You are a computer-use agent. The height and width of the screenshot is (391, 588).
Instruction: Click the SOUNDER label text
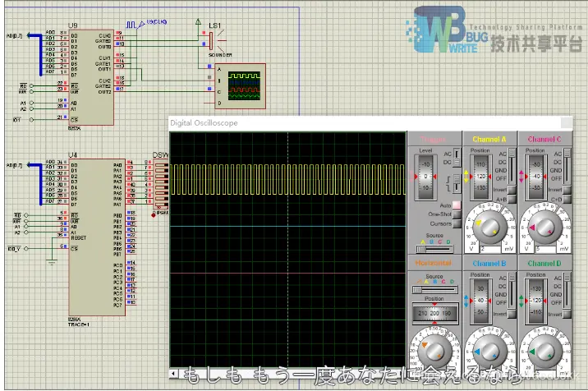(220, 55)
